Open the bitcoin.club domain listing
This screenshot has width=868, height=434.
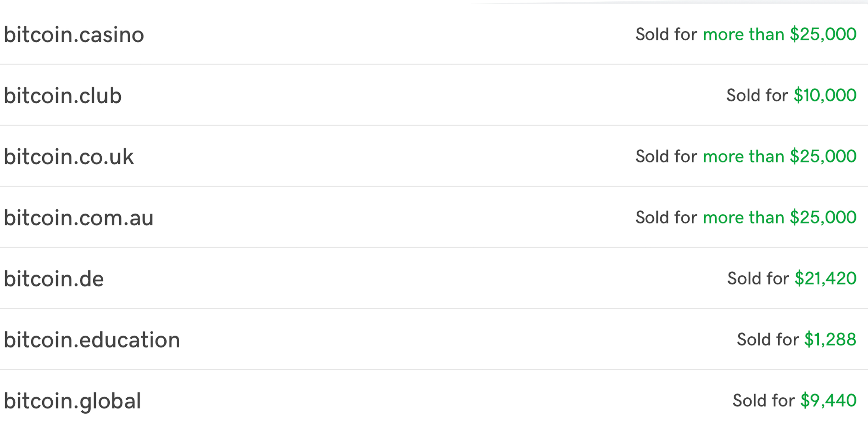pyautogui.click(x=63, y=96)
